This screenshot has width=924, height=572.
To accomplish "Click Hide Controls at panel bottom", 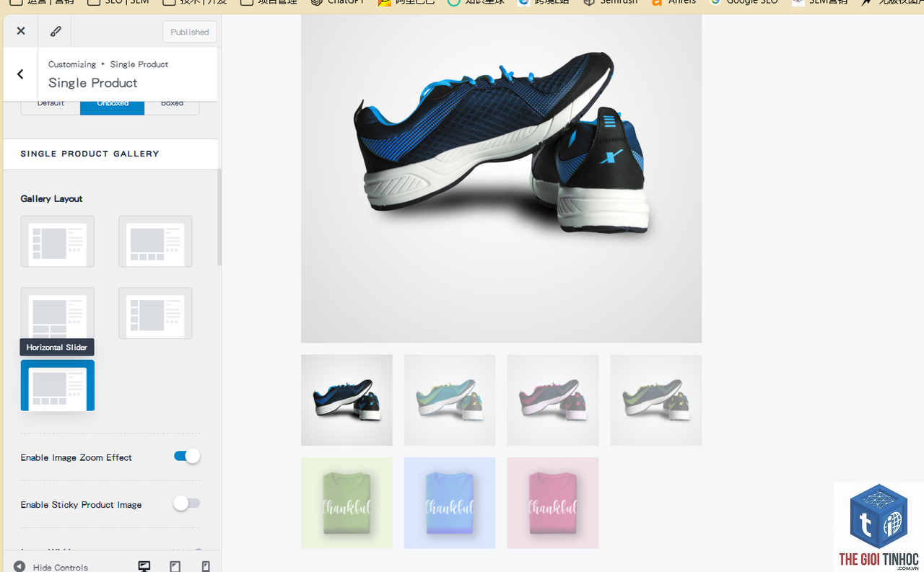I will (x=51, y=567).
